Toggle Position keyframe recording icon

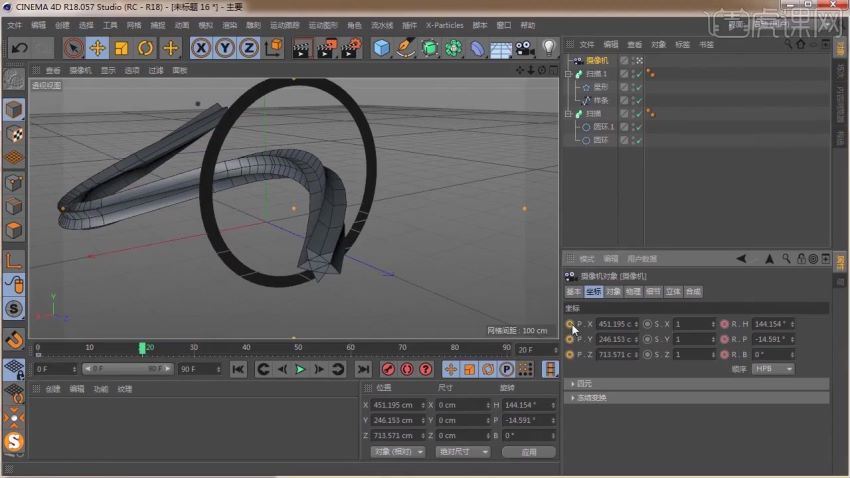click(450, 370)
